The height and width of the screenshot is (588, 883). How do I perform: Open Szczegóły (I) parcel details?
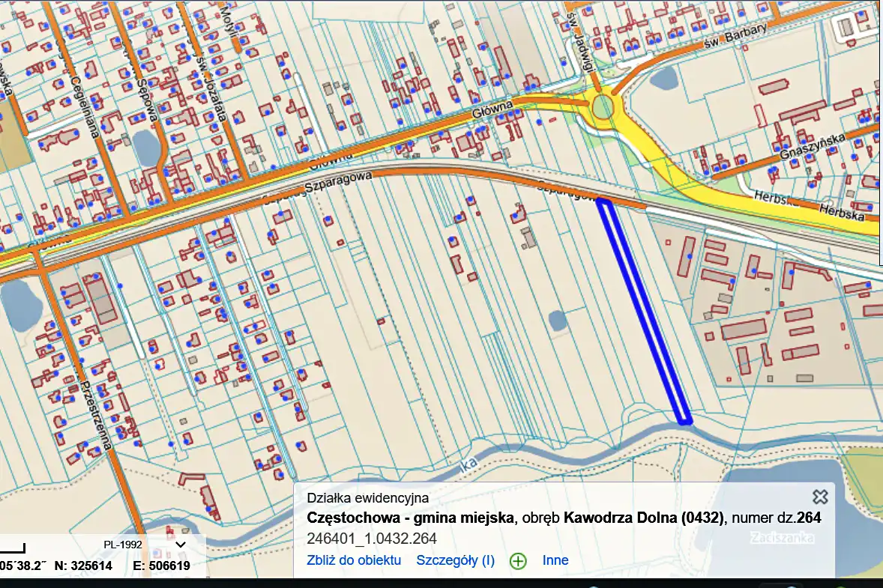pyautogui.click(x=455, y=560)
